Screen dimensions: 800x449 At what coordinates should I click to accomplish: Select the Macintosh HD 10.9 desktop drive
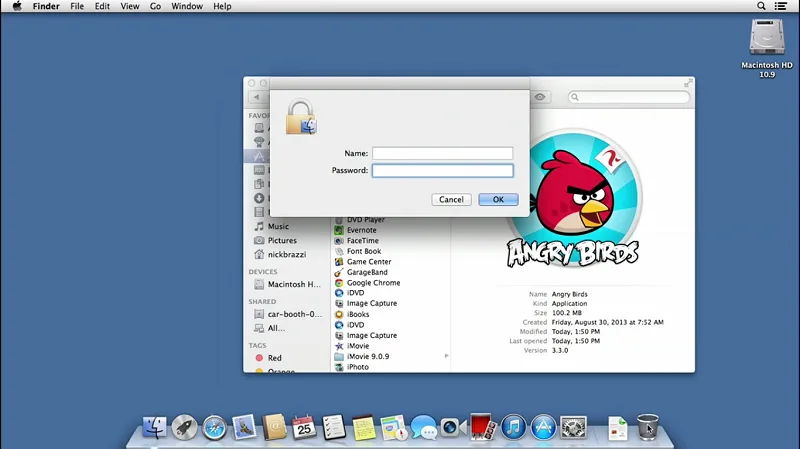(766, 48)
